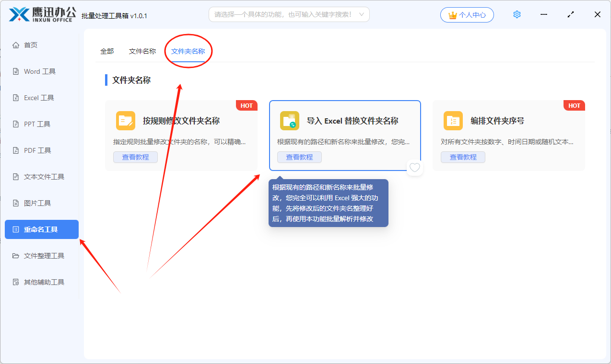The width and height of the screenshot is (611, 364).
Task: Select the 重命名工具 highlighted sidebar item
Action: click(x=41, y=229)
